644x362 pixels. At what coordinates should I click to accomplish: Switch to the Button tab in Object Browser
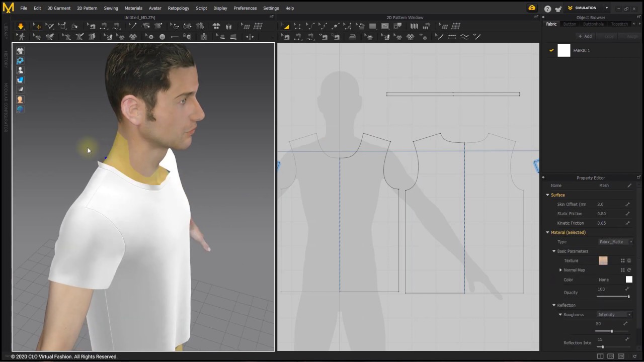click(570, 24)
